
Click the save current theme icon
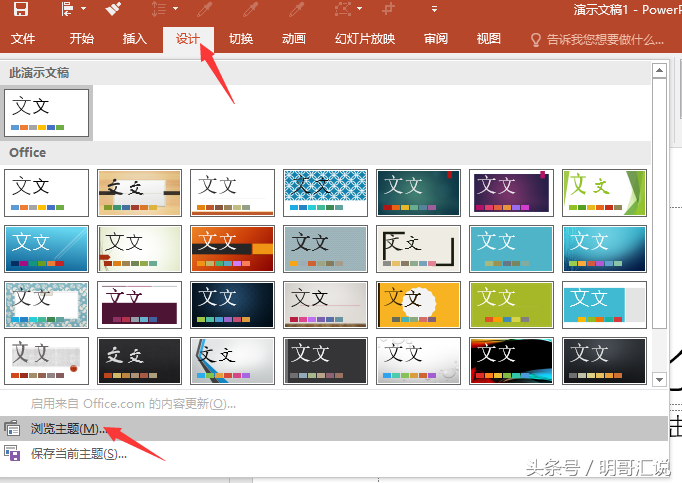[12, 453]
